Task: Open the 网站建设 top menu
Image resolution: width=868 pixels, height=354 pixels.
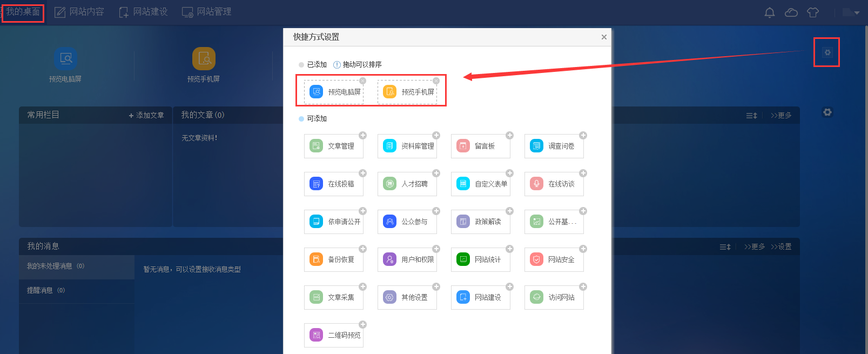Action: [143, 12]
